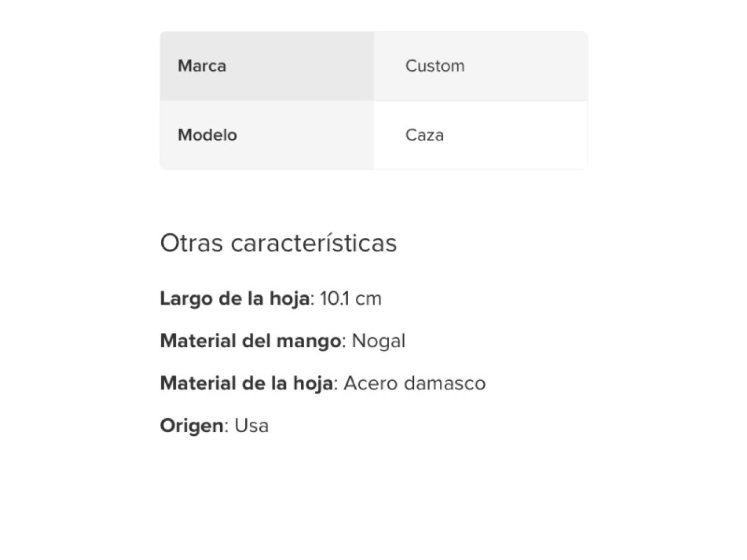Click the Material de la hoja label
This screenshot has height=560, width=747.
click(246, 383)
